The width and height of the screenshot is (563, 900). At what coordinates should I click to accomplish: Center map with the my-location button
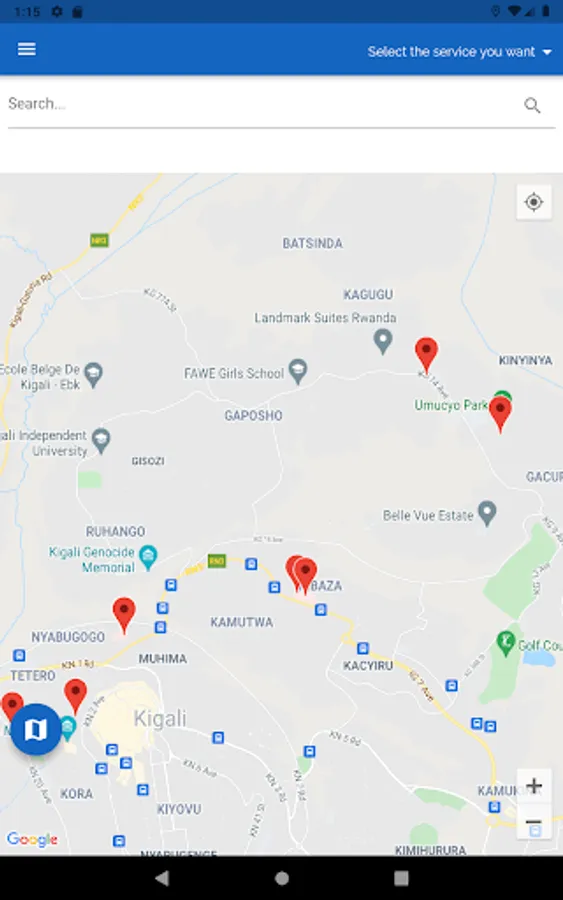[534, 202]
